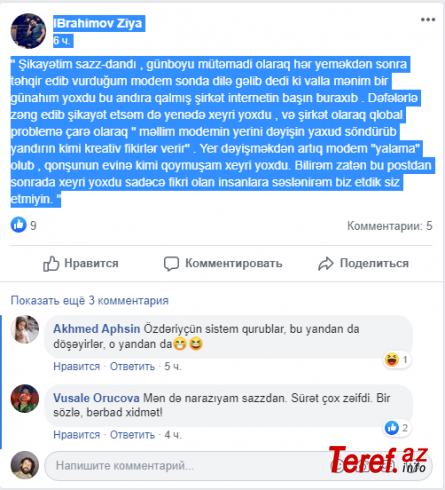Click the share arrow icon beside Поделиться

click(x=326, y=264)
